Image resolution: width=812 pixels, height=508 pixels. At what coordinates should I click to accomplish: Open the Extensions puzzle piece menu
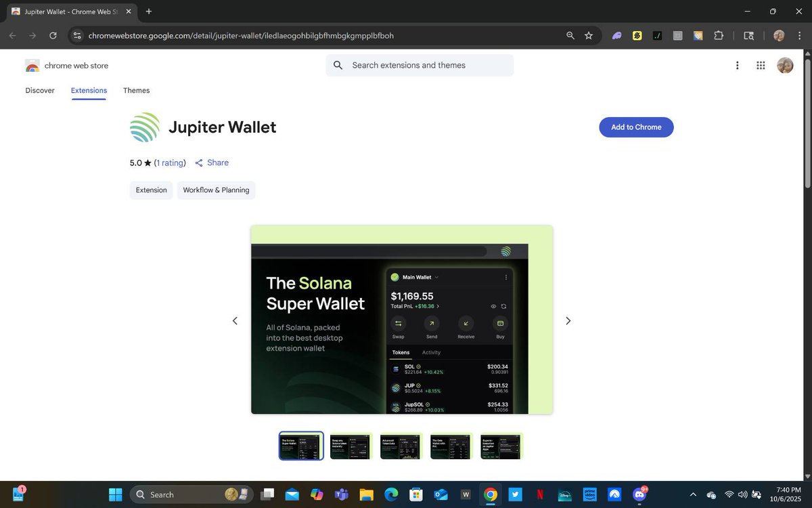click(x=719, y=35)
